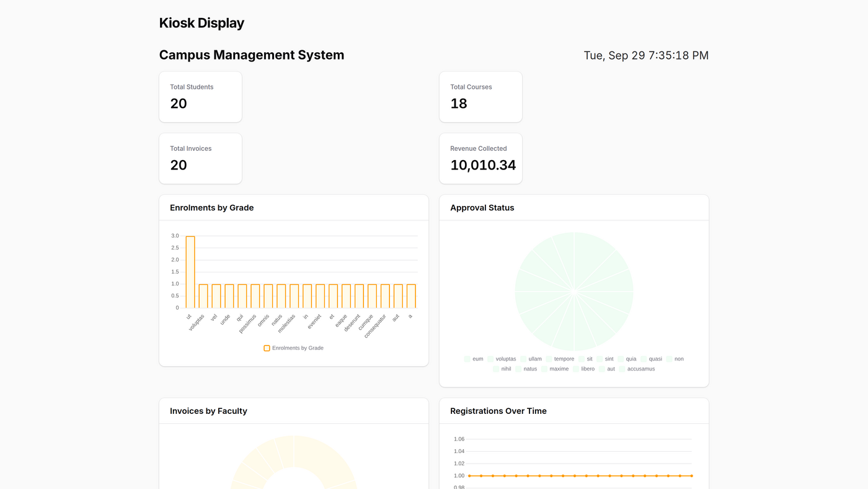Screen dimensions: 868x489
Task: Click the 'Invoices by Faculty' panel heading
Action: point(208,411)
